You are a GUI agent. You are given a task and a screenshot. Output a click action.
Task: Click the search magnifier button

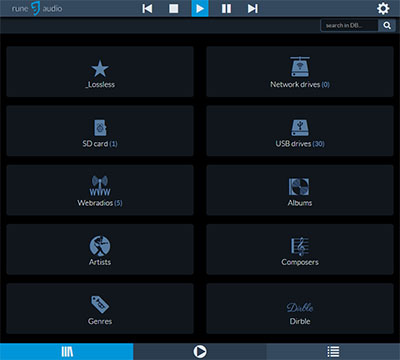coord(387,25)
